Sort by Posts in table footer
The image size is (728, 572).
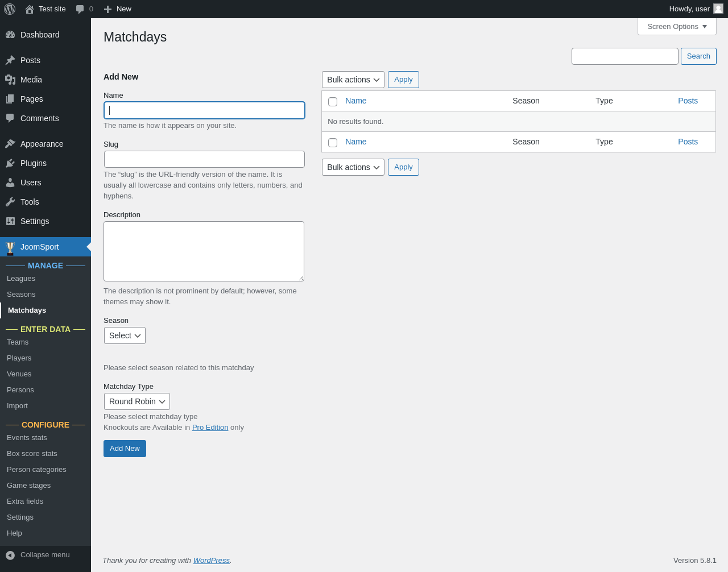click(x=688, y=142)
